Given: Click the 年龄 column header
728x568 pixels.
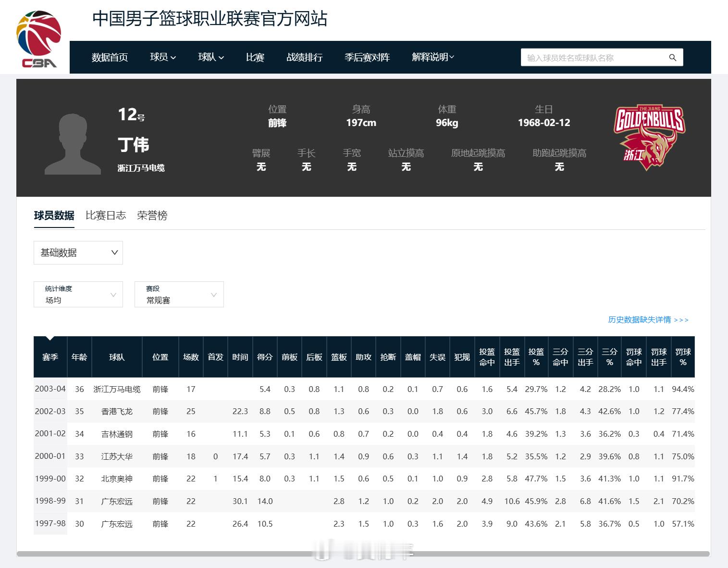Looking at the screenshot, I should [79, 357].
